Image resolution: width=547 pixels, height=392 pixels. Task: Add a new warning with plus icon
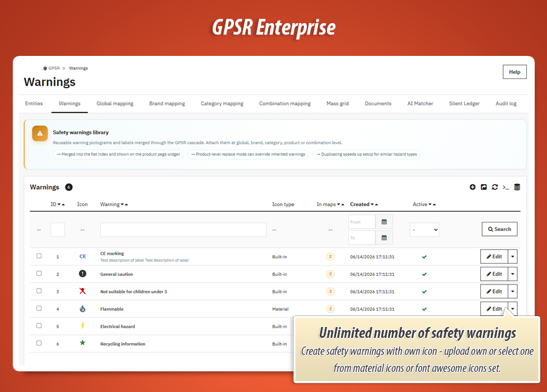(472, 187)
